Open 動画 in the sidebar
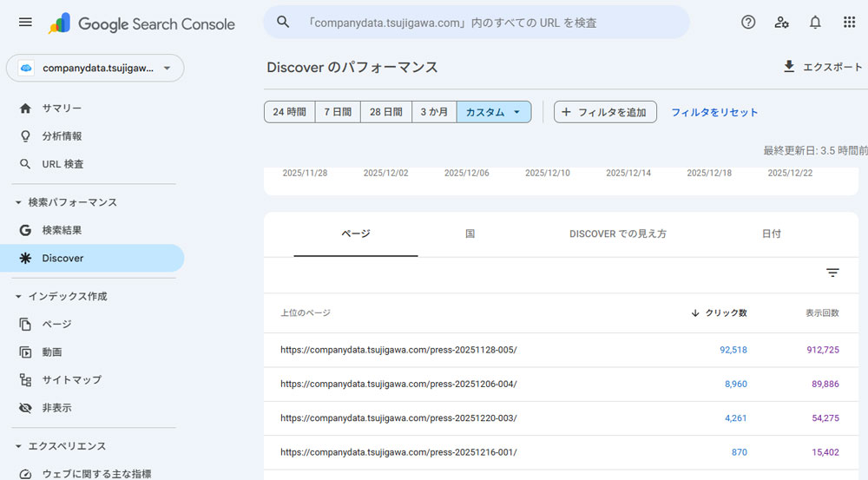 click(52, 352)
